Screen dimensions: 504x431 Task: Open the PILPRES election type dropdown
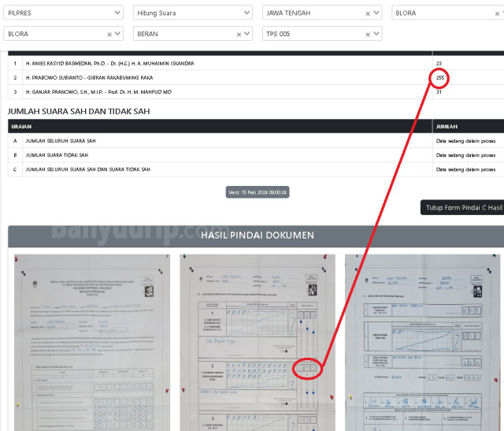tap(63, 13)
